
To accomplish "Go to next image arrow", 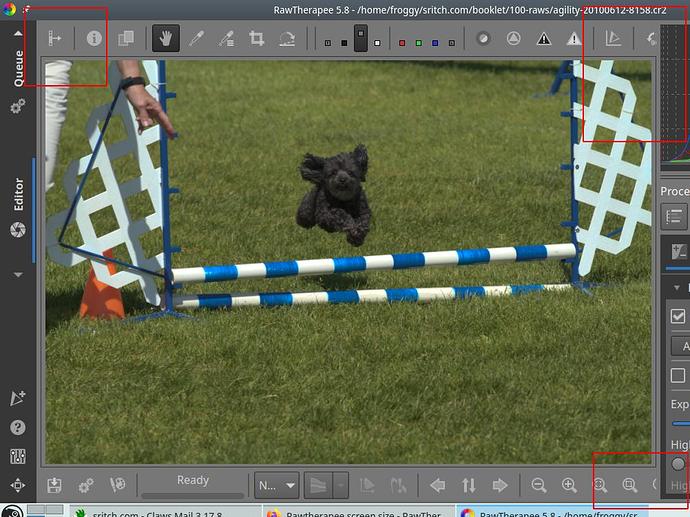I will [x=500, y=485].
